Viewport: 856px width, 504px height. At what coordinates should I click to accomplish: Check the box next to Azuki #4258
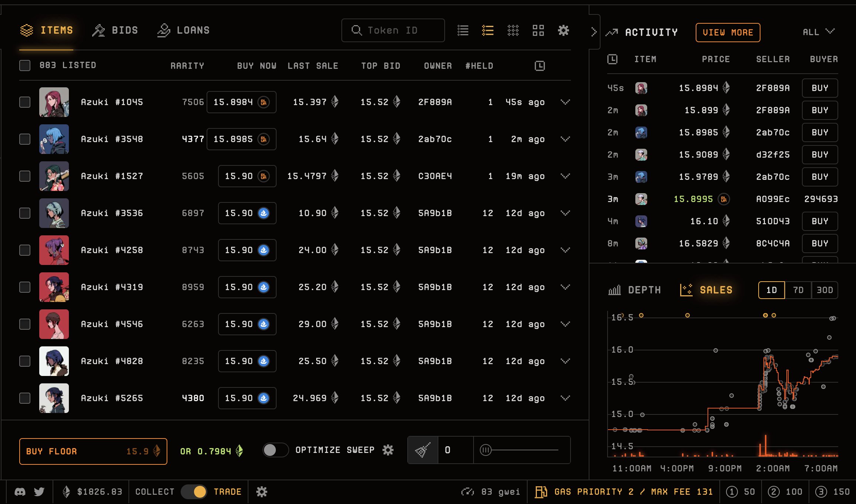[x=25, y=250]
